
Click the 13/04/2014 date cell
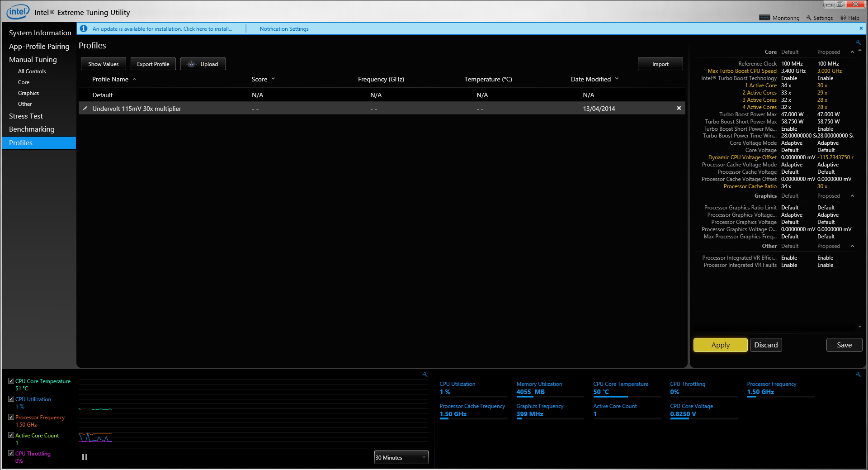click(x=599, y=109)
